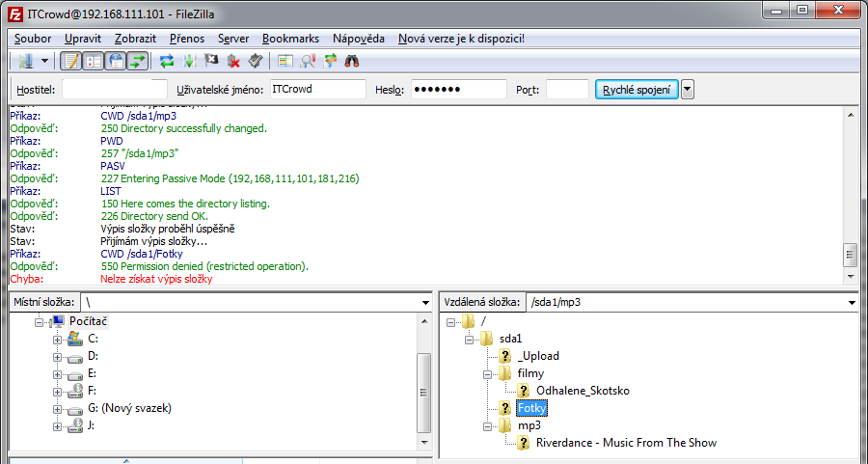Select the Riverdance remote folder
This screenshot has height=464, width=868.
[625, 443]
